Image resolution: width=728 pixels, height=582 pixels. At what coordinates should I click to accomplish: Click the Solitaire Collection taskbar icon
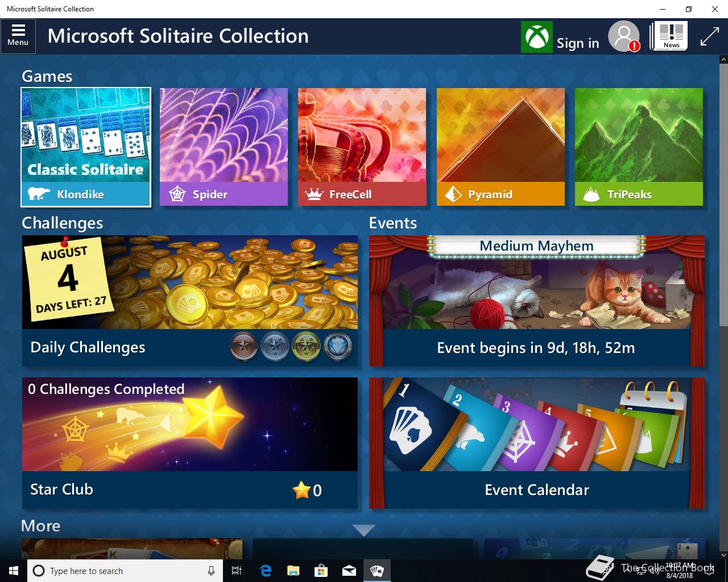[x=377, y=571]
